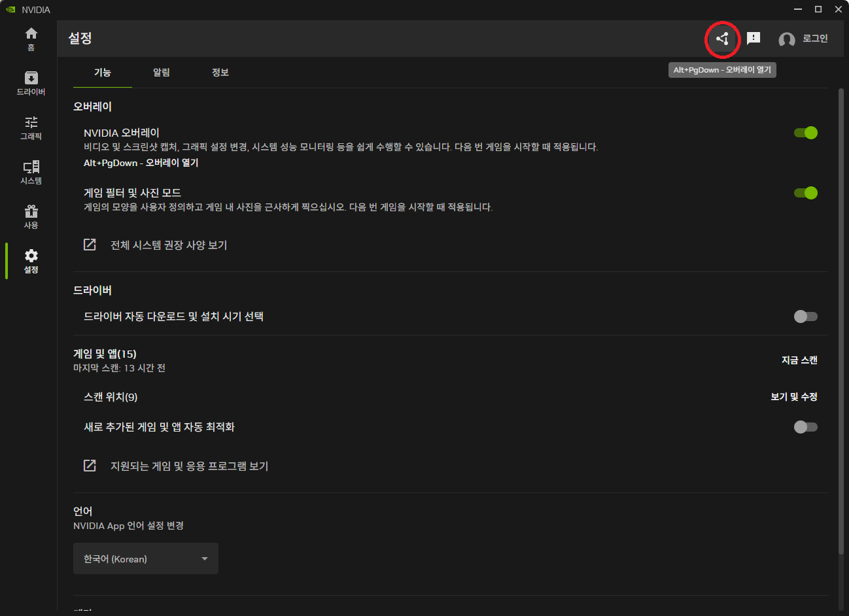Click the 언어 section heading
Viewport: 849px width, 616px height.
[82, 511]
